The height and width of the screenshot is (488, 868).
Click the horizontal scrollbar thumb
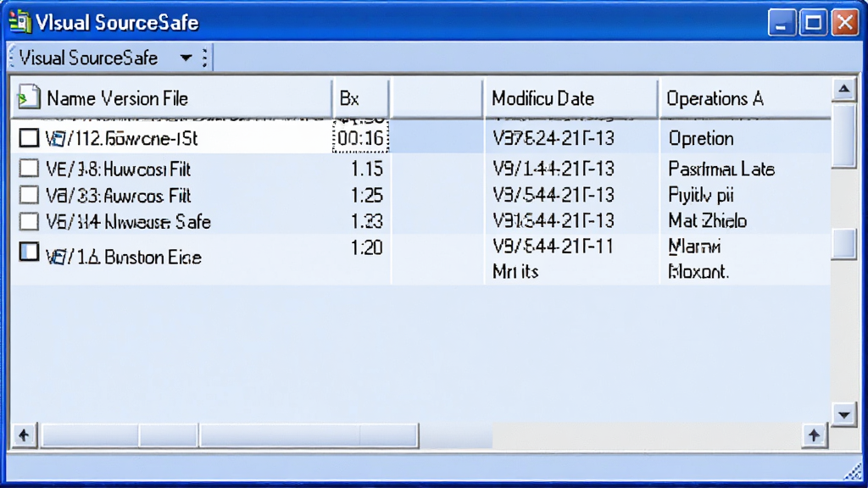(230, 435)
